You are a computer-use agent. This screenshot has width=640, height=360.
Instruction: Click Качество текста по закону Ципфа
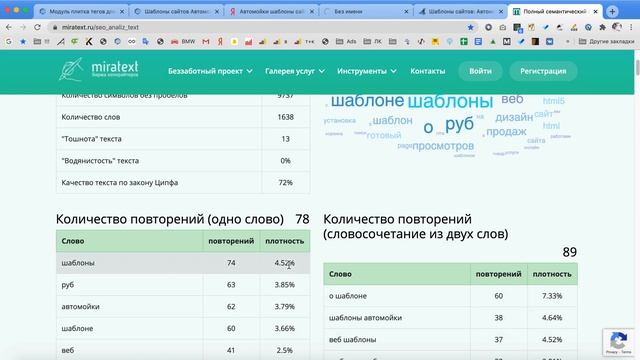[120, 182]
